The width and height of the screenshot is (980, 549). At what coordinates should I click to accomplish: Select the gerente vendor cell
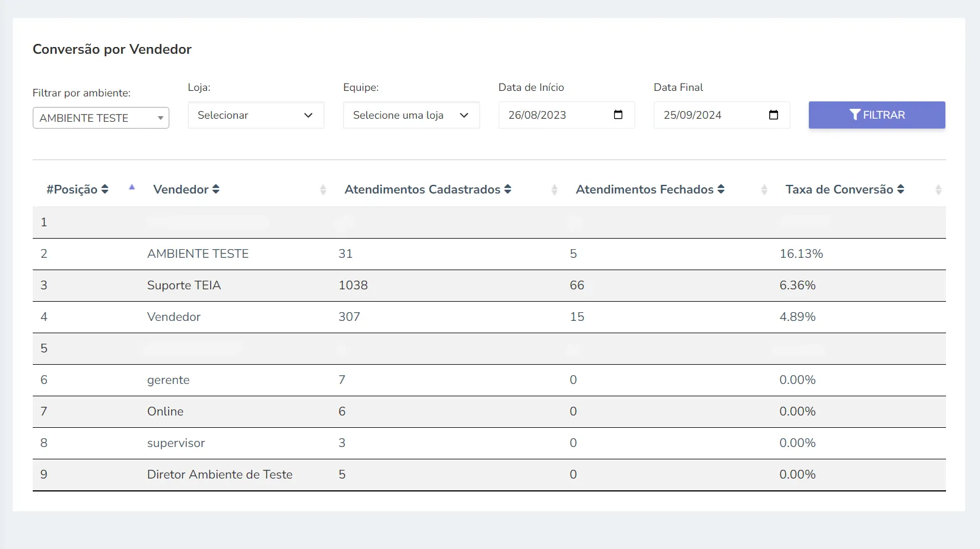[x=168, y=380]
